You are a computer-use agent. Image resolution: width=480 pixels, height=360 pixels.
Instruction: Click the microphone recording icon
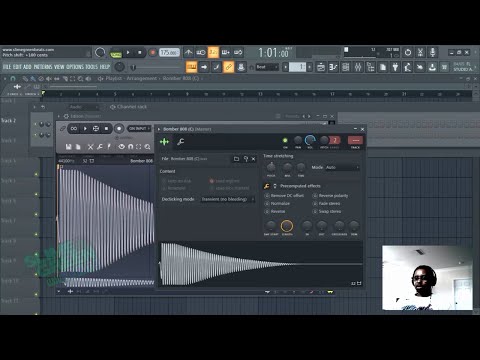(433, 52)
